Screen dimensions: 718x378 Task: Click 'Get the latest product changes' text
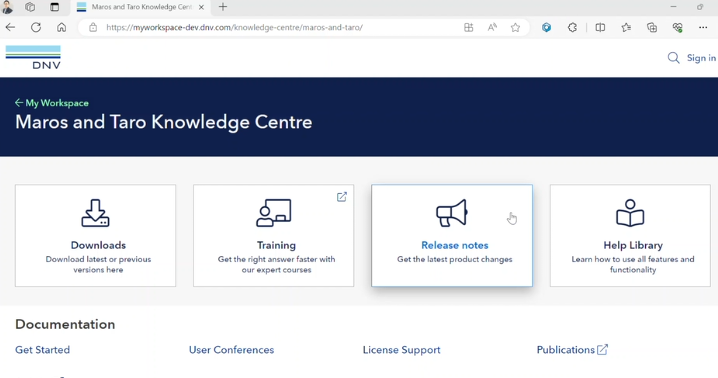[455, 259]
